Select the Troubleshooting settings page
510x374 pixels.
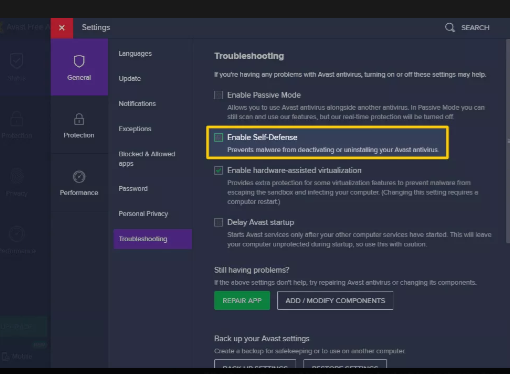pyautogui.click(x=153, y=239)
